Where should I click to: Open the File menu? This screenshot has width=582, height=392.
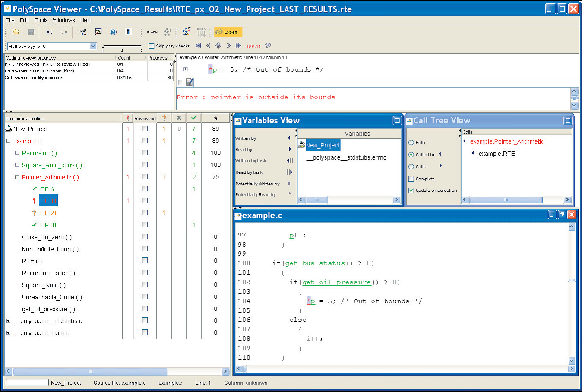(x=10, y=20)
